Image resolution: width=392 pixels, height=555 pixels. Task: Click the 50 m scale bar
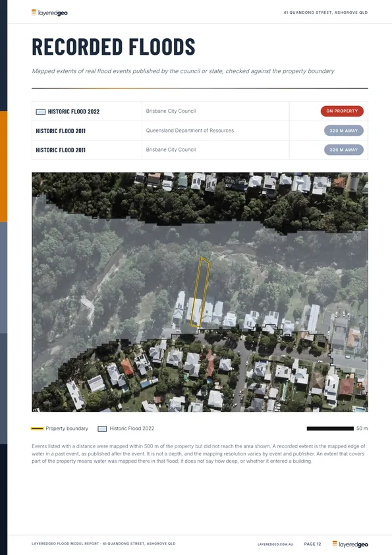(x=330, y=428)
